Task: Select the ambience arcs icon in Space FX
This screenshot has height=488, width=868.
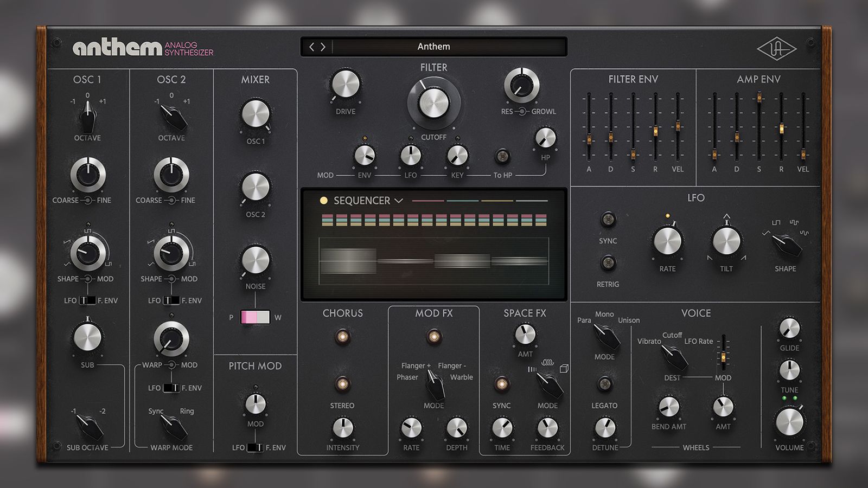Action: 548,362
